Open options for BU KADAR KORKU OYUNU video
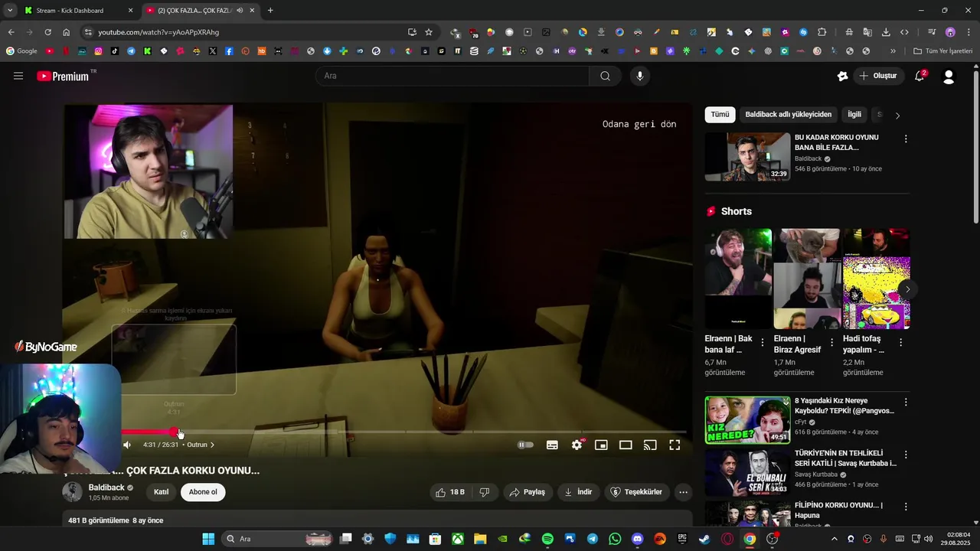This screenshot has width=980, height=551. pyautogui.click(x=906, y=139)
